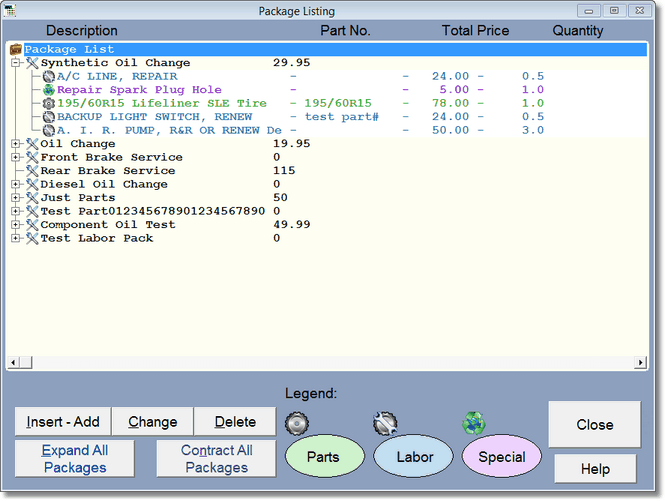Viewport: 665px width, 501px height.
Task: Click the labor icon beside BACKUP LIGHT SWITCH, RENEW
Action: (x=49, y=117)
